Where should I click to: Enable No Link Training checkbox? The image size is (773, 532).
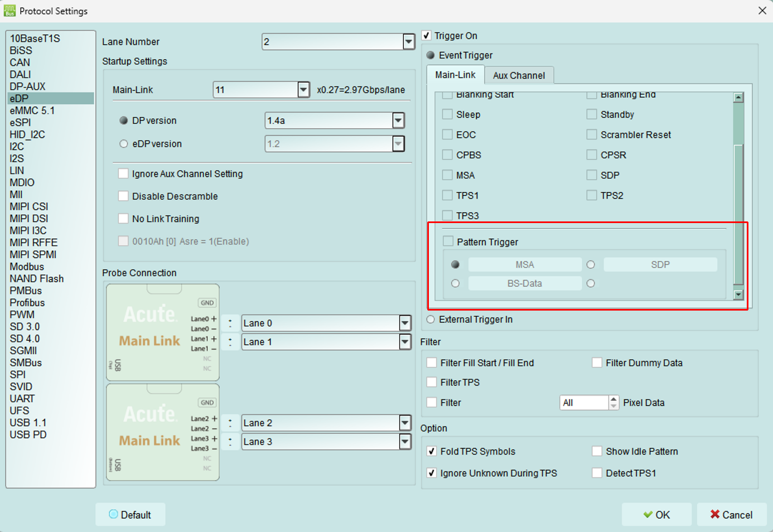coord(123,219)
